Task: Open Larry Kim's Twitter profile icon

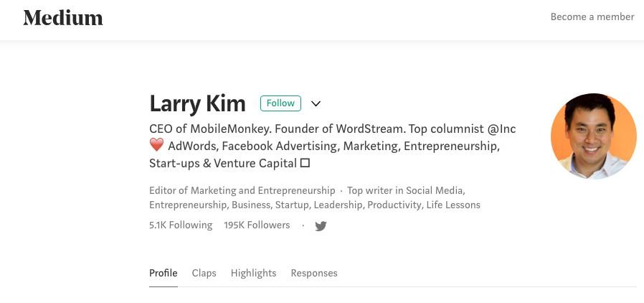Action: pyautogui.click(x=321, y=226)
